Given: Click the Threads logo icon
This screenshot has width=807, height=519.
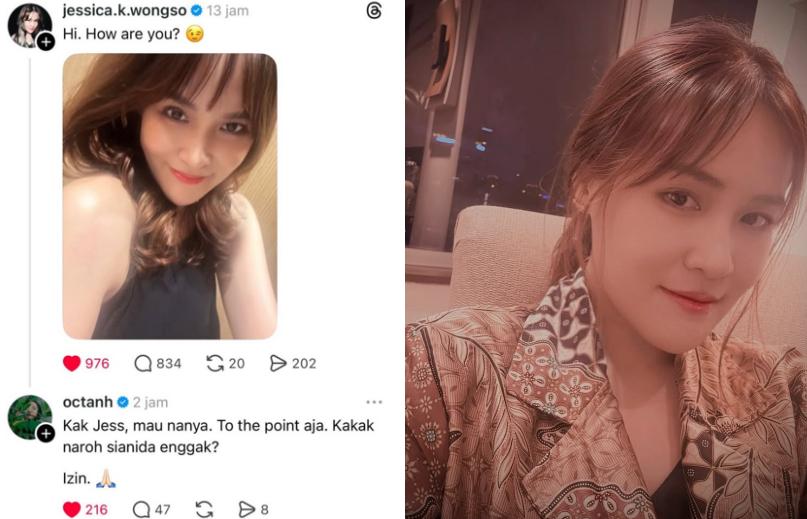Looking at the screenshot, I should point(374,11).
